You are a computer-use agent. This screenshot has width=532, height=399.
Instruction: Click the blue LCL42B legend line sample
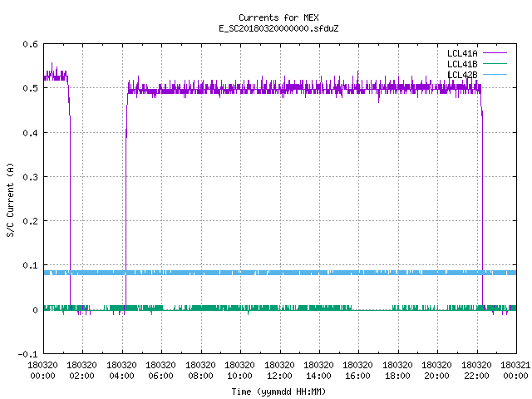[x=495, y=74]
